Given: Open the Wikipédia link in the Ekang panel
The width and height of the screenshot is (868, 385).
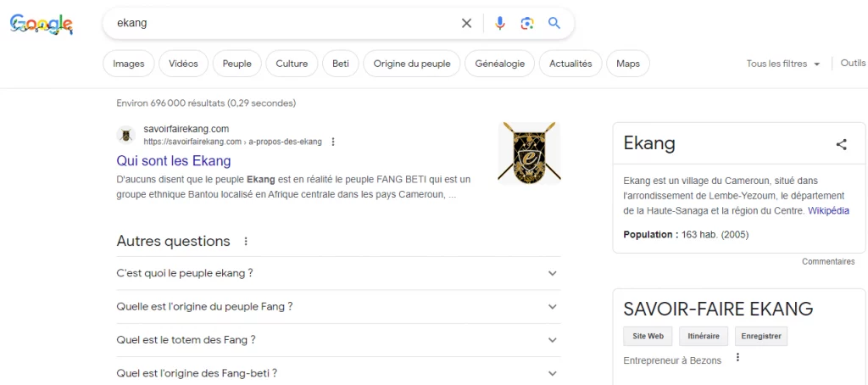Looking at the screenshot, I should tap(828, 210).
